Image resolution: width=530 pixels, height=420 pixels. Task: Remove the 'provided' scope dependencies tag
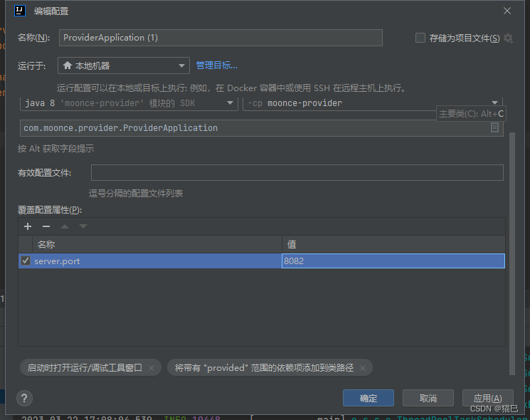(362, 368)
